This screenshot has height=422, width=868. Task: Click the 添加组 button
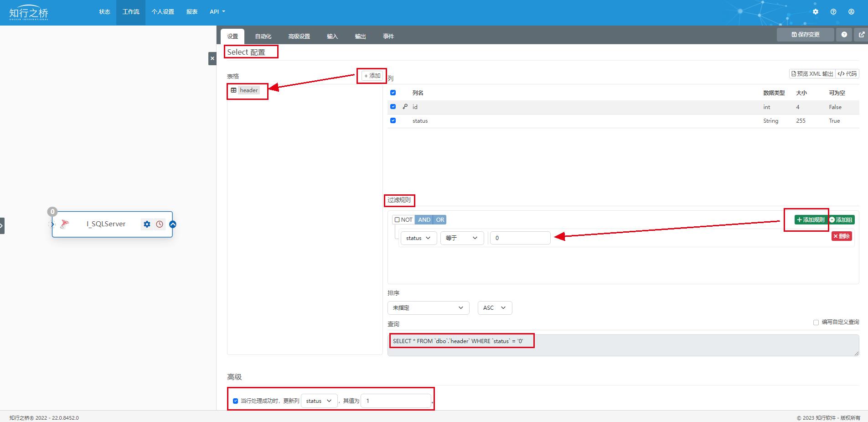point(841,220)
